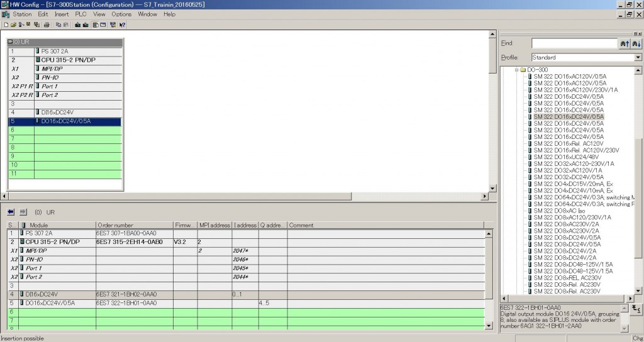Image resolution: width=644 pixels, height=342 pixels.
Task: Collapse the DO-300 folder in catalog tree
Action: point(517,70)
